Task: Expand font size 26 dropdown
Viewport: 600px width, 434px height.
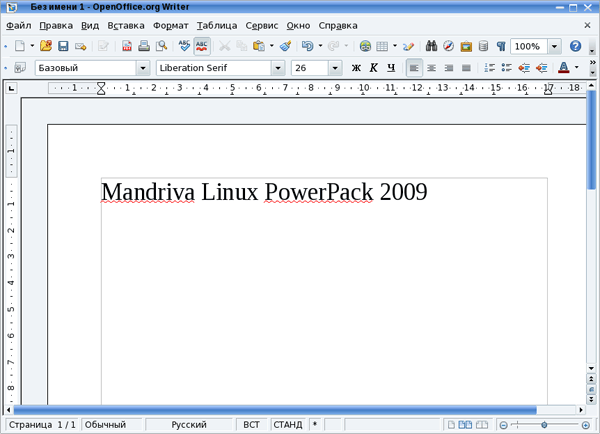Action: point(335,68)
